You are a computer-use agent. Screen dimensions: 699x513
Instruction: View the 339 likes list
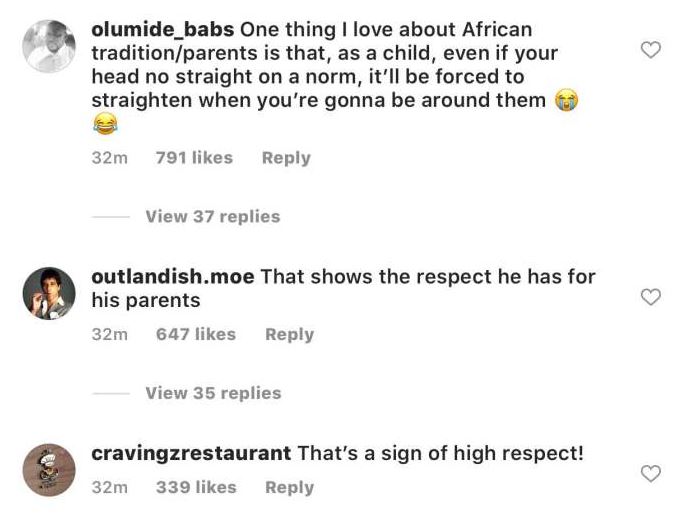[196, 488]
